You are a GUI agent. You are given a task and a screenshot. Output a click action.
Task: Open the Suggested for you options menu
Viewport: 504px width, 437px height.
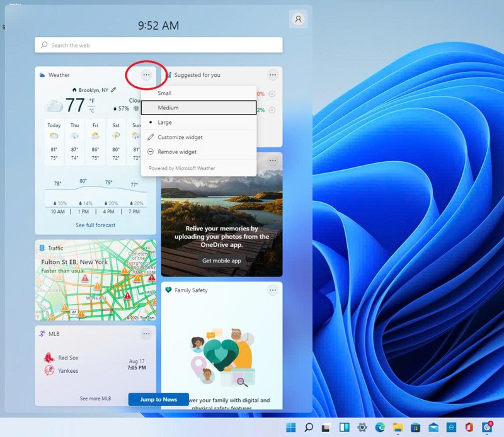[x=273, y=74]
